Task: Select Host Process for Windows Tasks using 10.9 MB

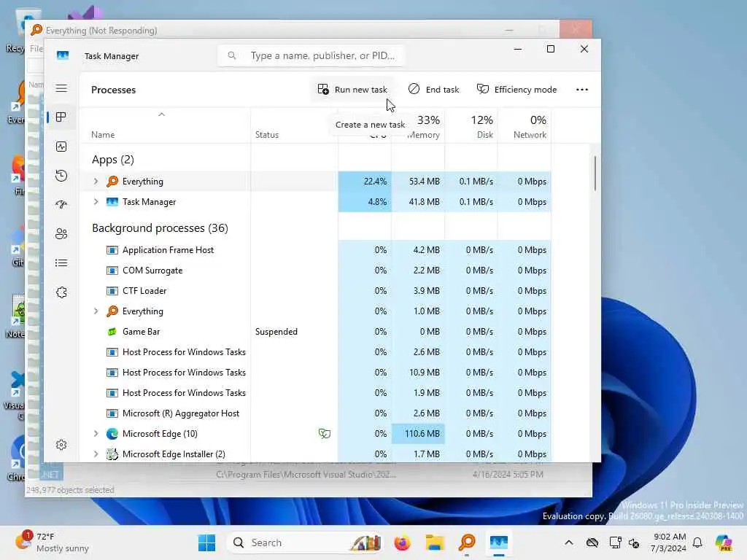Action: pyautogui.click(x=315, y=373)
